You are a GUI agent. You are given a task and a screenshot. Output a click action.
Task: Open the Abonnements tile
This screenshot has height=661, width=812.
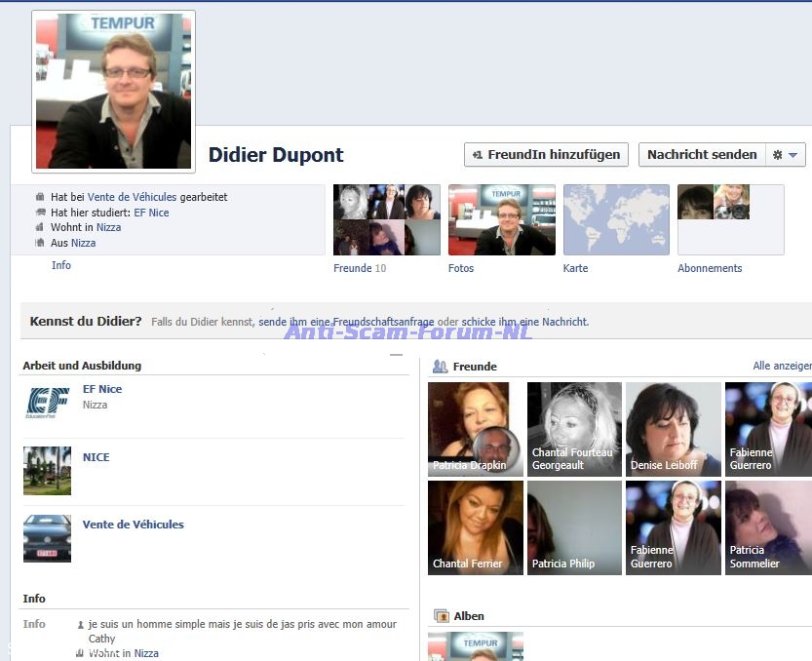pyautogui.click(x=730, y=220)
